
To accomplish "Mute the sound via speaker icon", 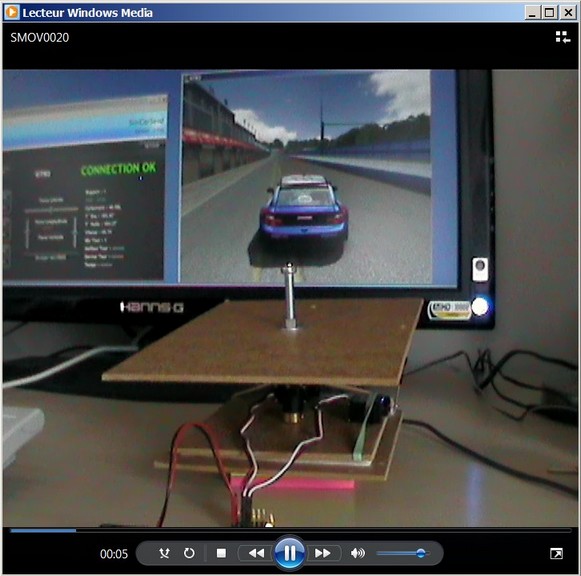I will point(358,553).
